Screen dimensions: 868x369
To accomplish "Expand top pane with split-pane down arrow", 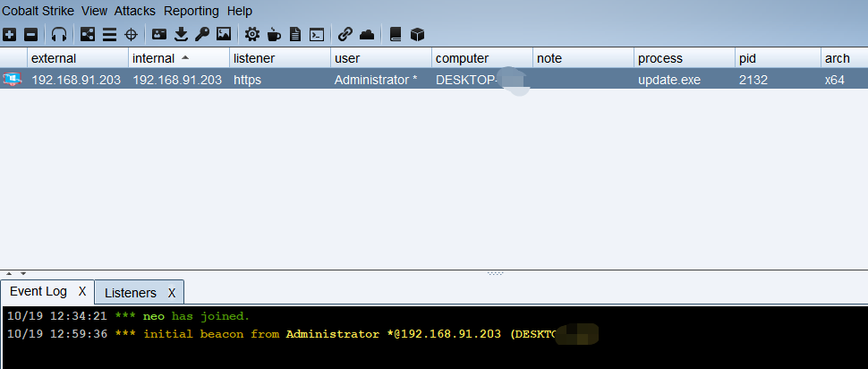I will pos(23,273).
